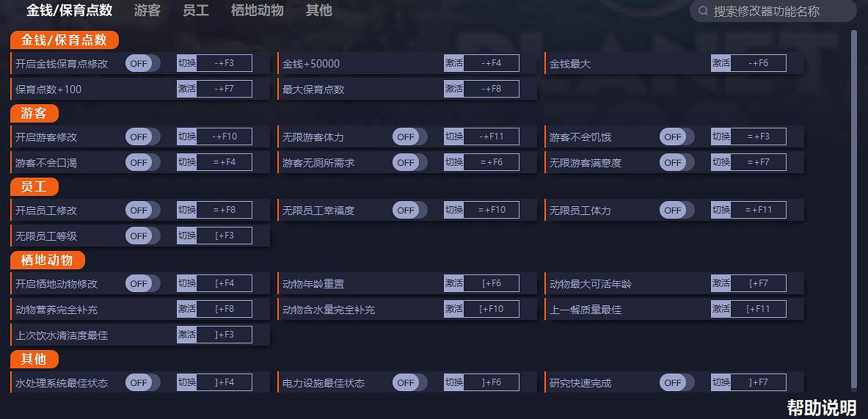Open the 栖地动物 tab
This screenshot has width=868, height=419.
coord(257,10)
